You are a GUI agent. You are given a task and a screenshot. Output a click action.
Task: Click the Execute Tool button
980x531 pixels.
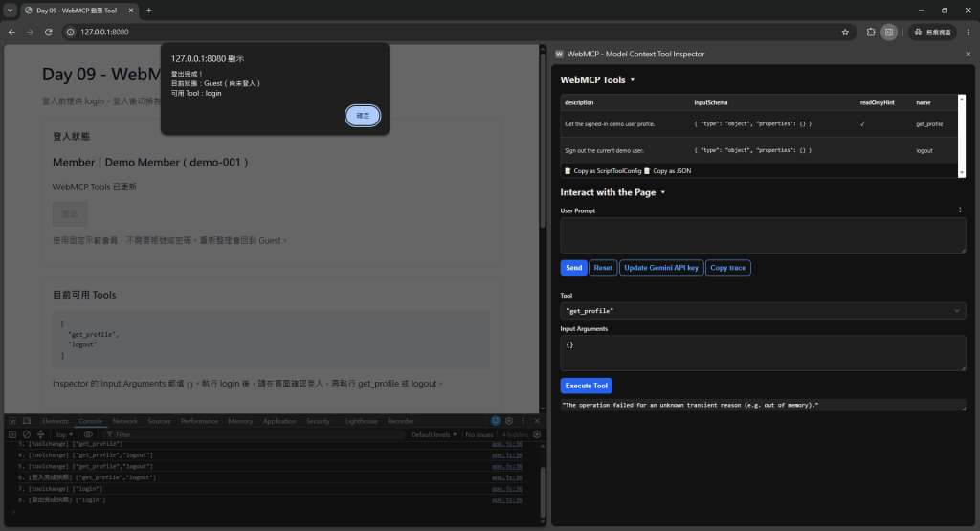[x=587, y=386]
